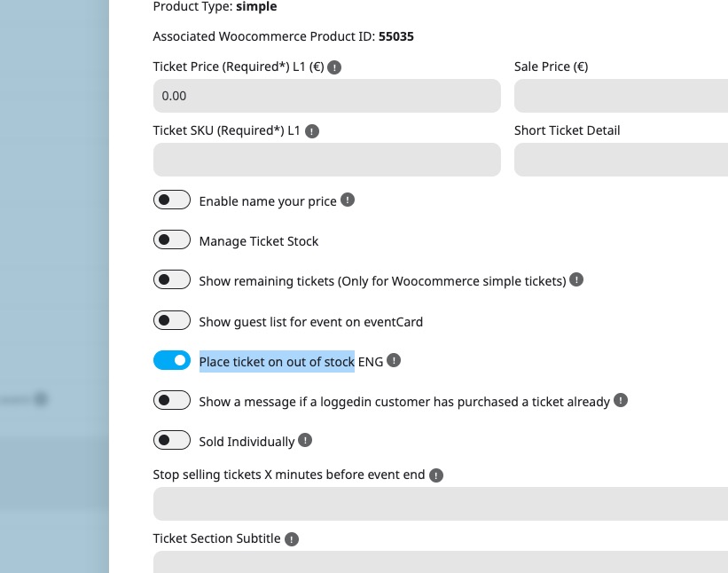Toggle loggedin customer purchased message switch
This screenshot has width=728, height=573.
(172, 400)
